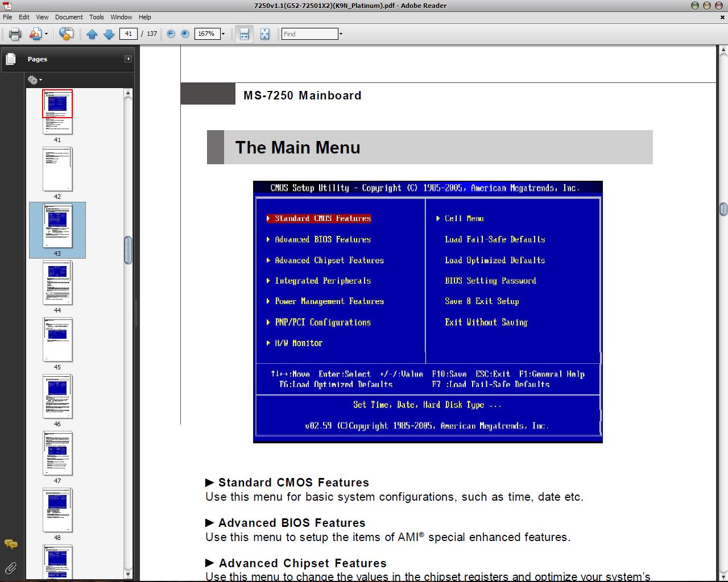Click 'Advanced Chipset Features' in BIOS image
The image size is (728, 582).
tap(329, 260)
